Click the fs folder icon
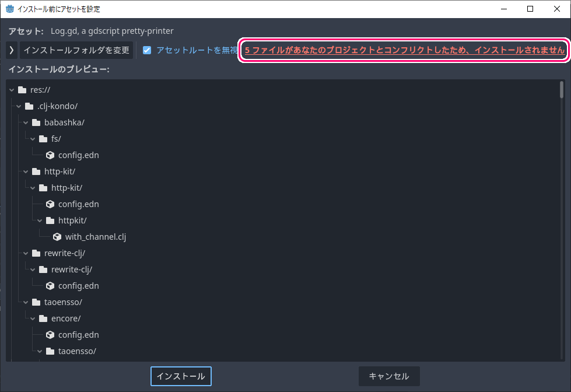This screenshot has width=571, height=392. (x=43, y=139)
